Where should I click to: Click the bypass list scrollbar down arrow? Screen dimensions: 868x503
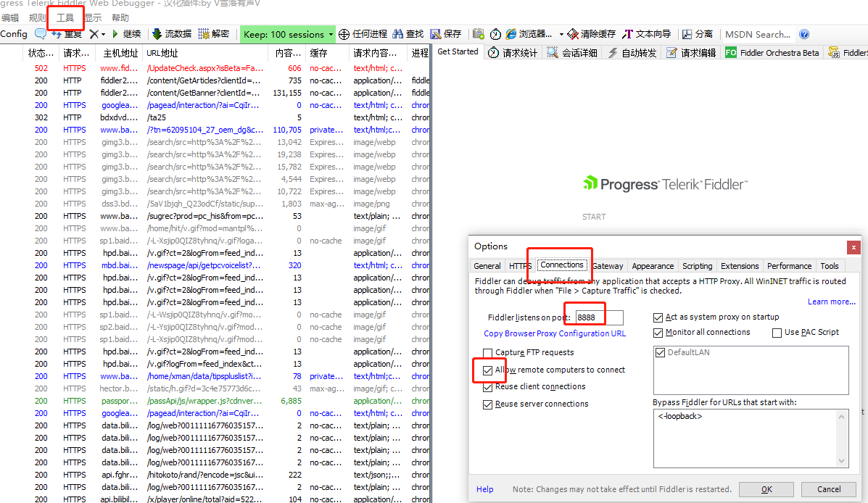click(x=841, y=461)
